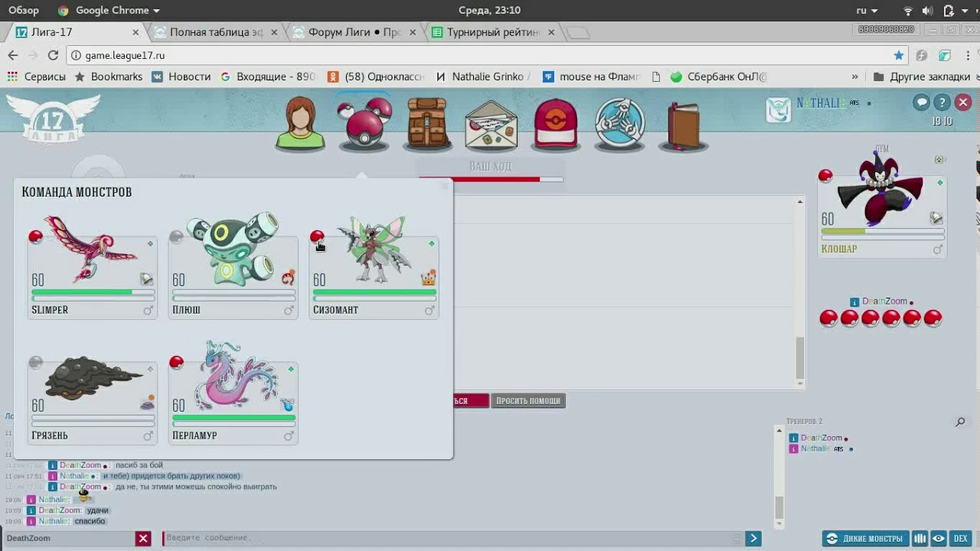Open the mail envelope icon
Screen dimensions: 980x551
[491, 124]
